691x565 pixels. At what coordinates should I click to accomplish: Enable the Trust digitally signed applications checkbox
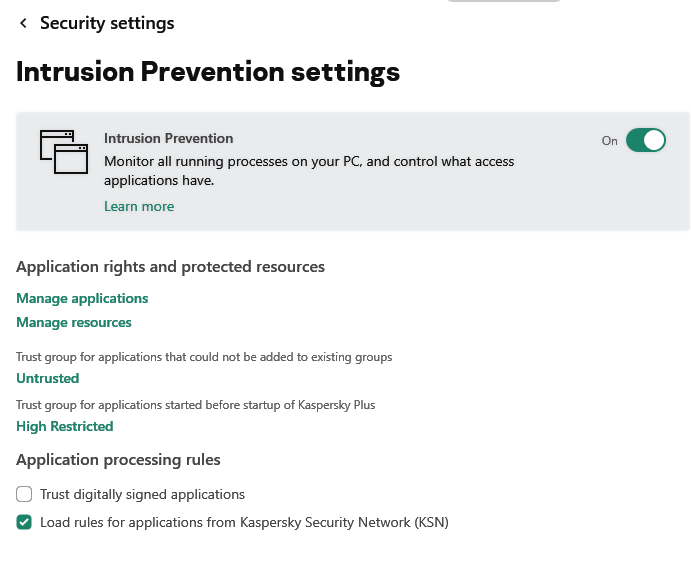pyautogui.click(x=24, y=494)
